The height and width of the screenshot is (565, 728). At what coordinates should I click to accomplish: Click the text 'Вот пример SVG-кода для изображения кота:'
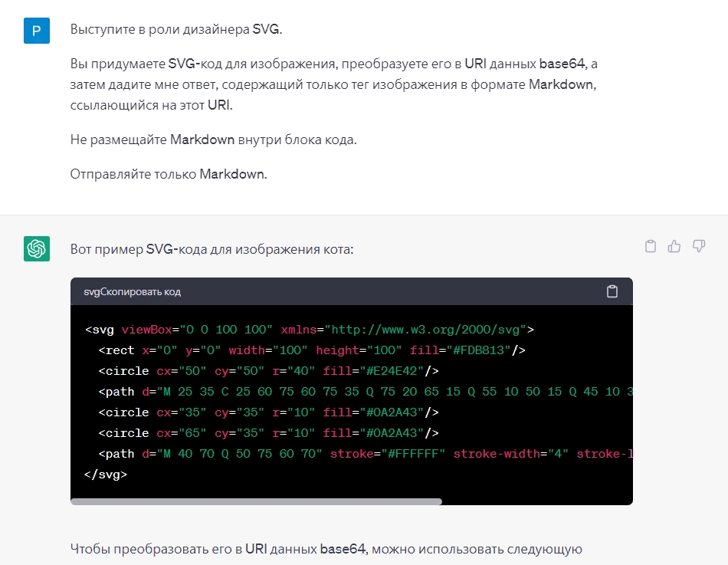click(212, 249)
